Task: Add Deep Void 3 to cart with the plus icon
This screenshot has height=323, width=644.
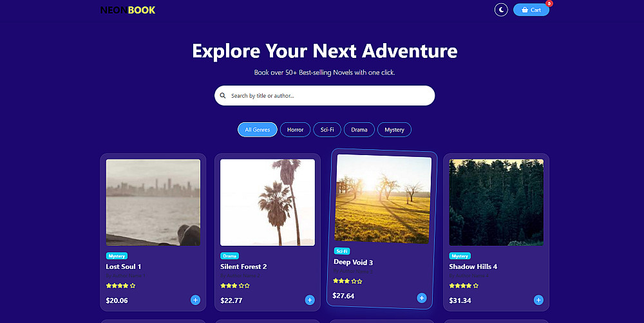Action: click(421, 298)
